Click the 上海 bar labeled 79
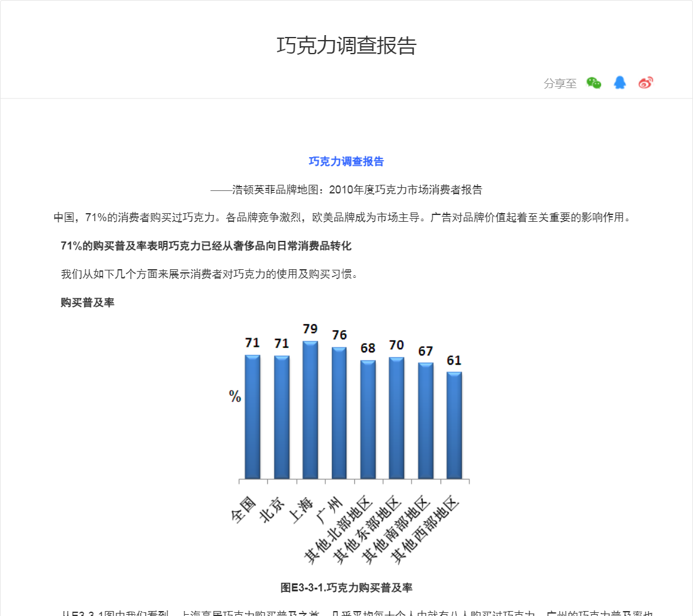Viewport: 693px width, 616px height. click(x=310, y=410)
